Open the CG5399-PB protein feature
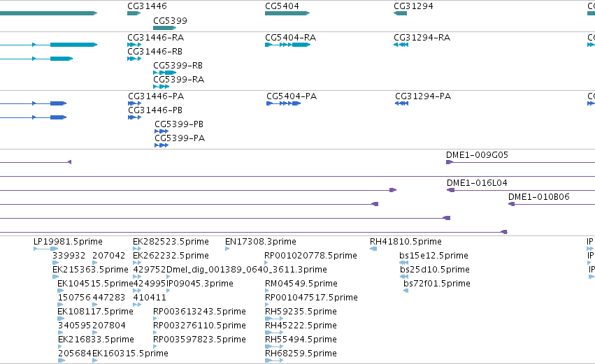Screen dimensions: 595x364 pyautogui.click(x=162, y=131)
